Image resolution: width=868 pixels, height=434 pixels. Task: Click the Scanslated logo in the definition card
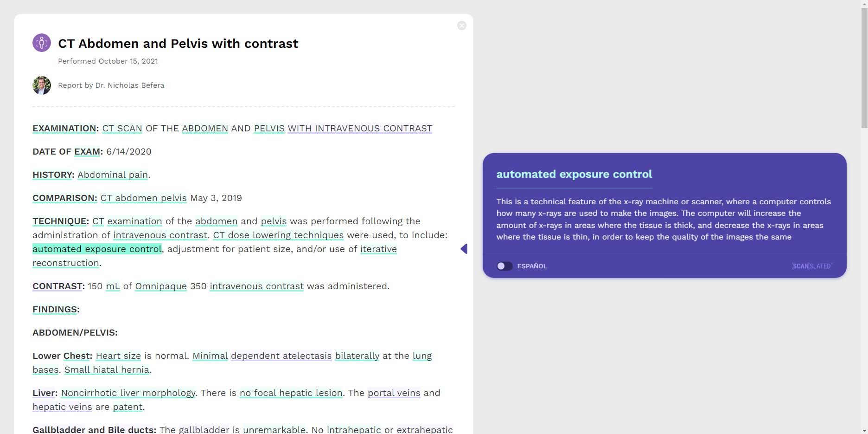point(812,266)
